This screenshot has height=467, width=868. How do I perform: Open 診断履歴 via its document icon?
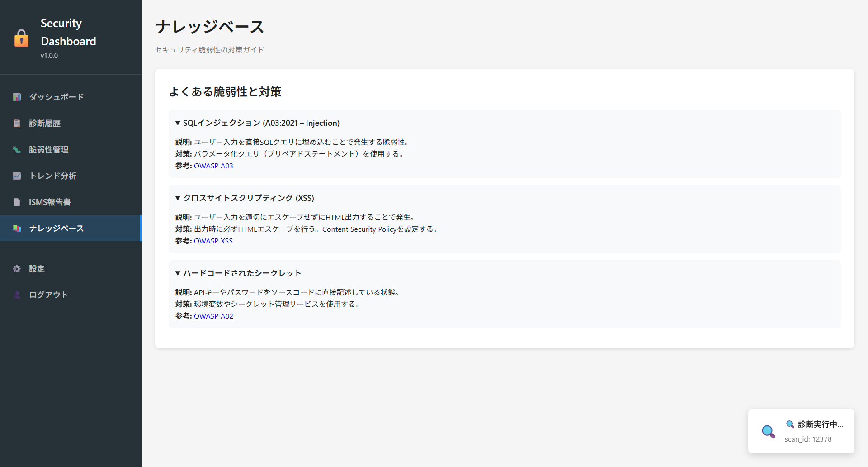click(x=17, y=123)
